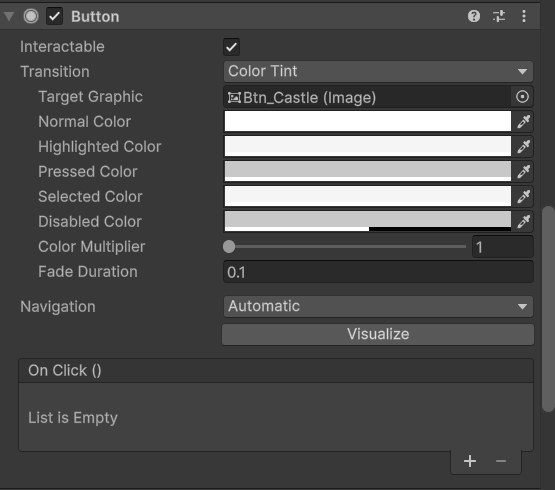555x490 pixels.
Task: Open the Transition Color Tint dropdown
Action: coord(378,72)
